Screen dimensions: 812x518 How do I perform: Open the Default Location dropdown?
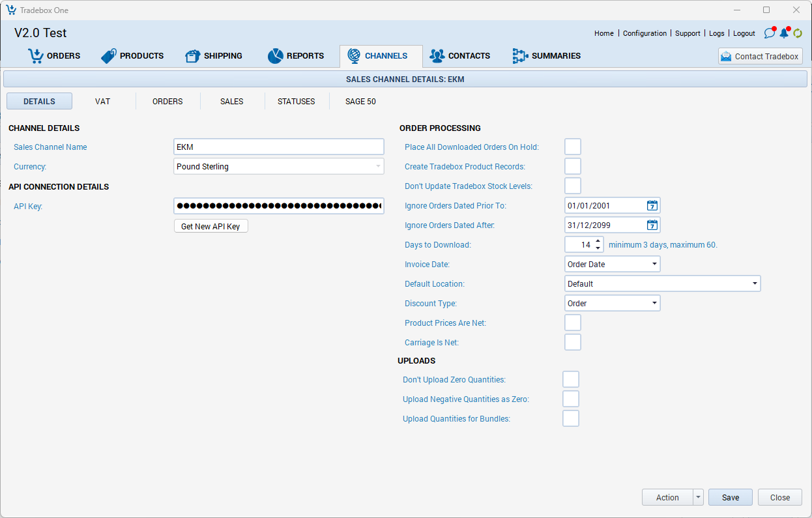pyautogui.click(x=663, y=284)
